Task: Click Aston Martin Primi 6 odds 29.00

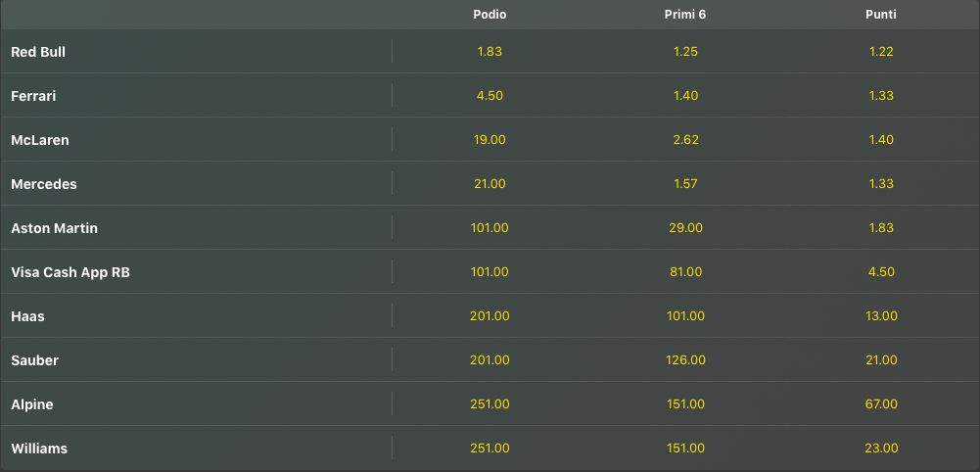Action: 685,228
